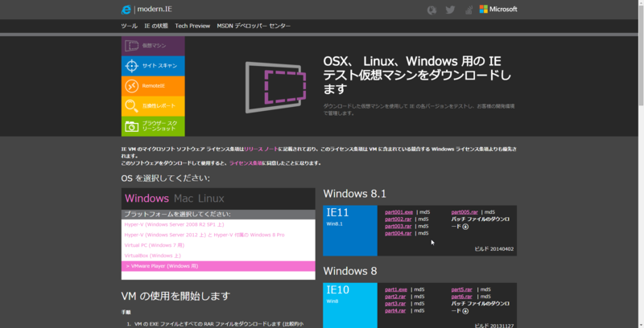Choose VMware Player (Windows 用) highlighted option
644x328 pixels.
(218, 266)
